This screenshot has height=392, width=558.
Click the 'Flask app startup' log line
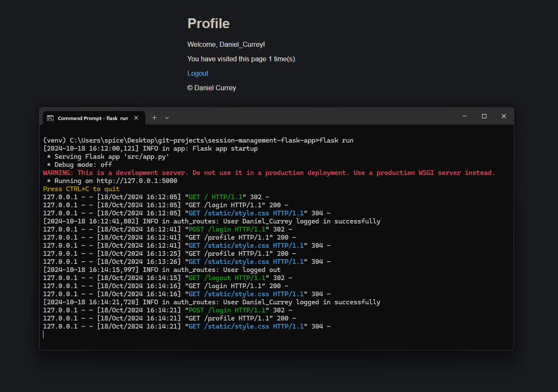(150, 149)
